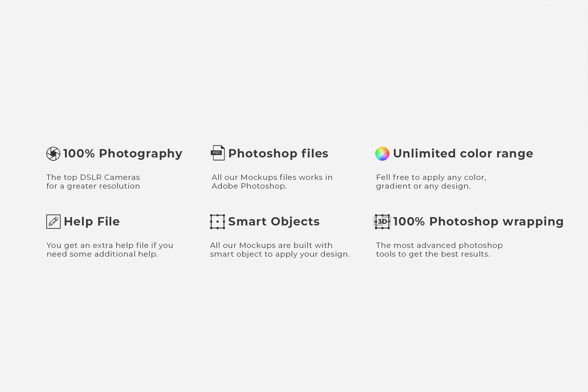
Task: Click the Smart Objects bounding box icon
Action: click(217, 222)
